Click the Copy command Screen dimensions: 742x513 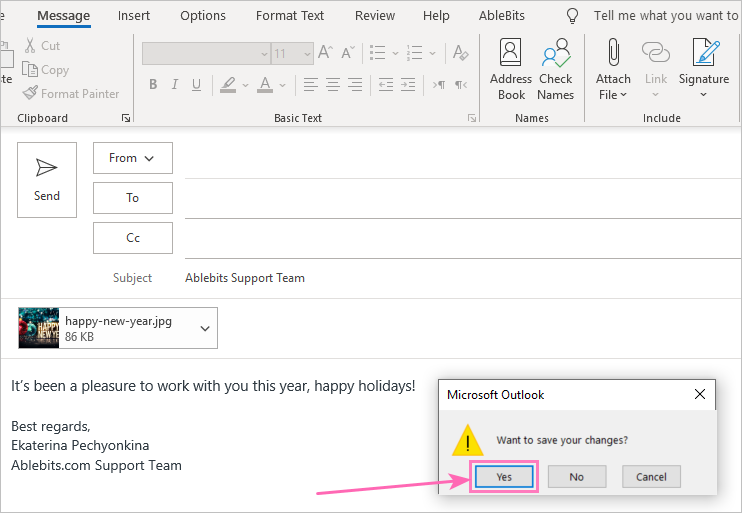(45, 70)
